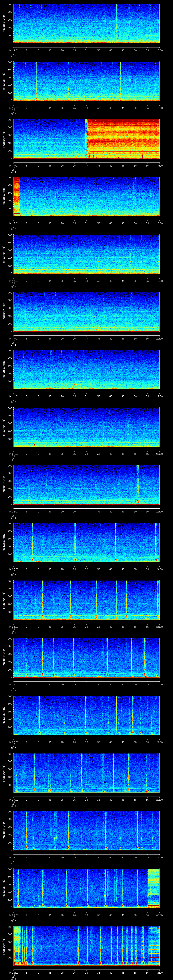The height and width of the screenshot is (980, 173).
Task: Click the 24:00 end time label
Action: [159, 569]
